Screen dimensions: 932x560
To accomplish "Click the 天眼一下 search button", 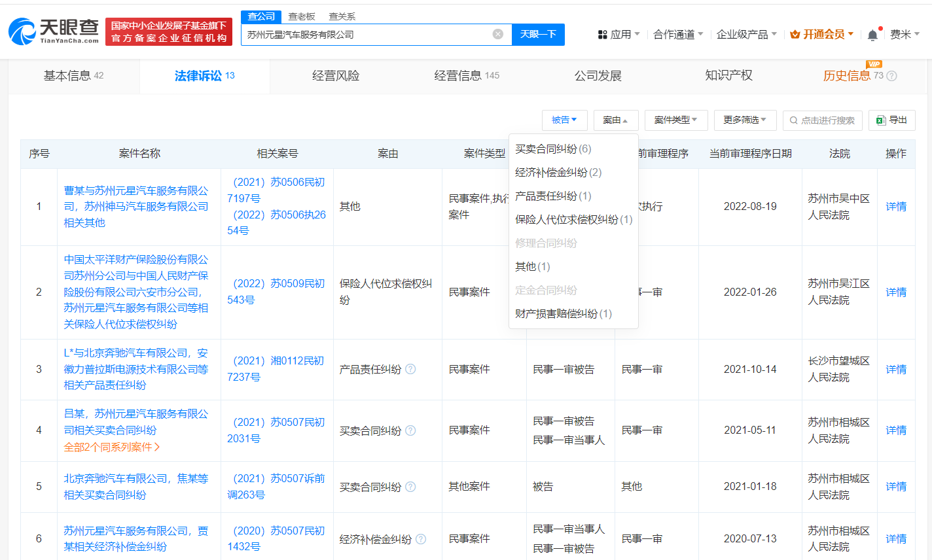I will [x=538, y=34].
